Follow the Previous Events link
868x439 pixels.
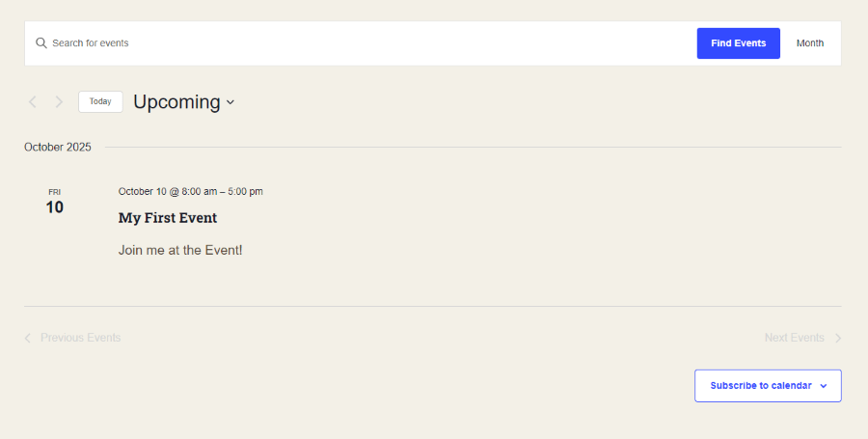click(x=80, y=338)
